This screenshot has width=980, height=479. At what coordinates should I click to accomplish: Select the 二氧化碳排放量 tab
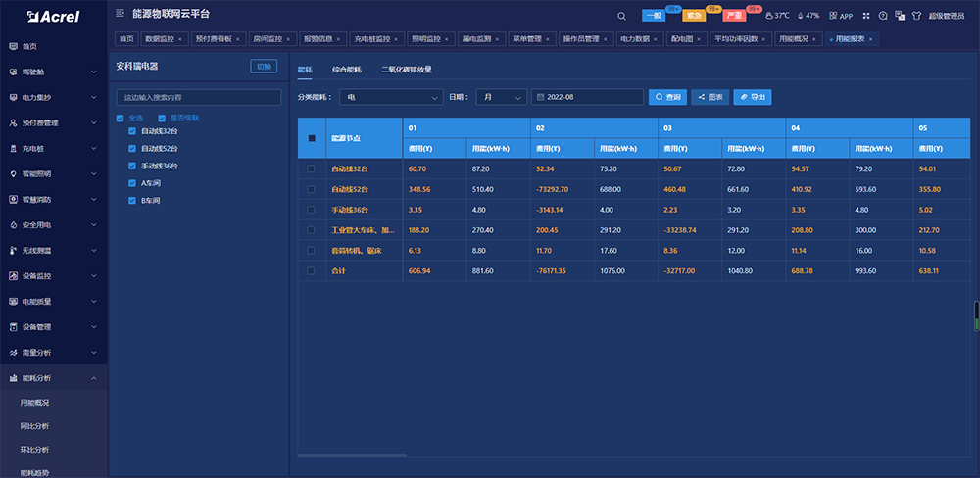click(x=406, y=70)
